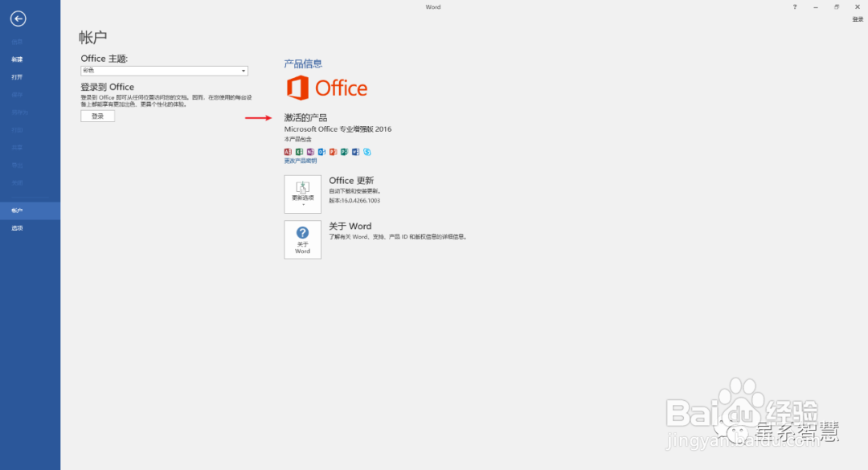Click the 关于 Word about button

point(303,239)
